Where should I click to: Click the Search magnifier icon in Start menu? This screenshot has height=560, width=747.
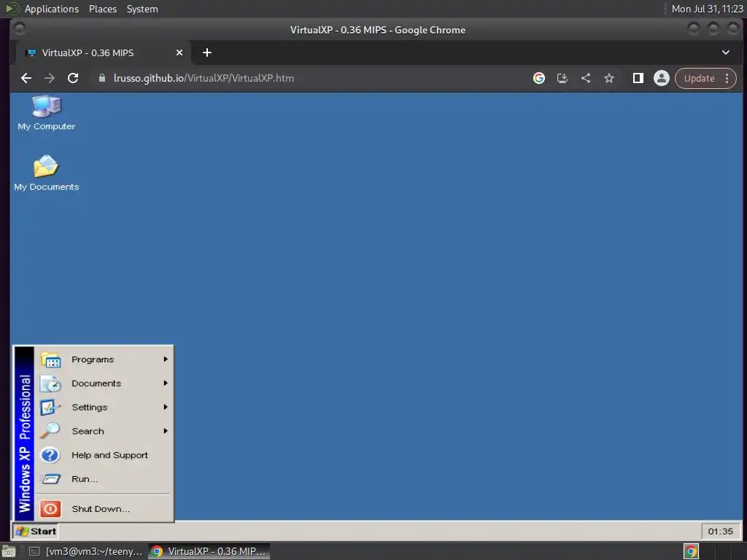50,431
